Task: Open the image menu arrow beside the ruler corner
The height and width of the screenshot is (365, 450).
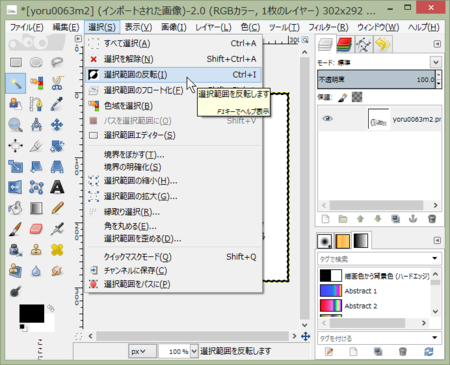Action: pos(78,39)
